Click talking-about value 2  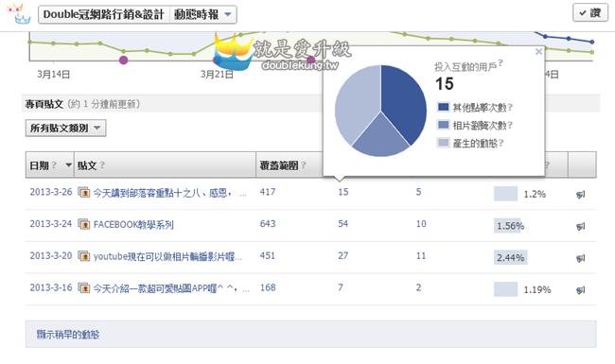point(418,287)
